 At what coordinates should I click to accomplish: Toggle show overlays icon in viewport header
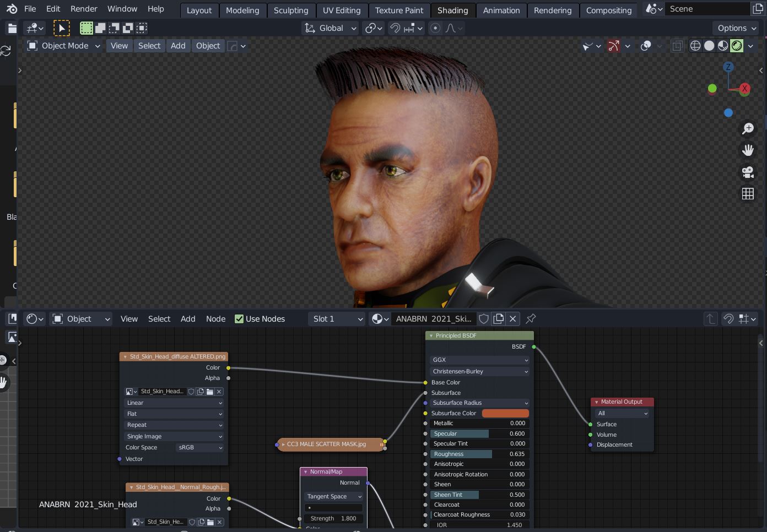pos(646,46)
